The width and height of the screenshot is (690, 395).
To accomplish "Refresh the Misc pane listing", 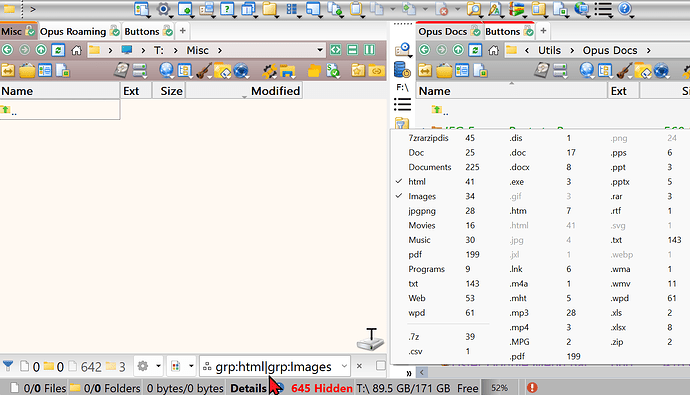I will (x=58, y=50).
